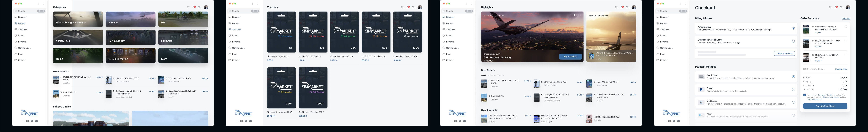Switch Best Sellers to the Week tab
The image size is (868, 132).
(484, 75)
